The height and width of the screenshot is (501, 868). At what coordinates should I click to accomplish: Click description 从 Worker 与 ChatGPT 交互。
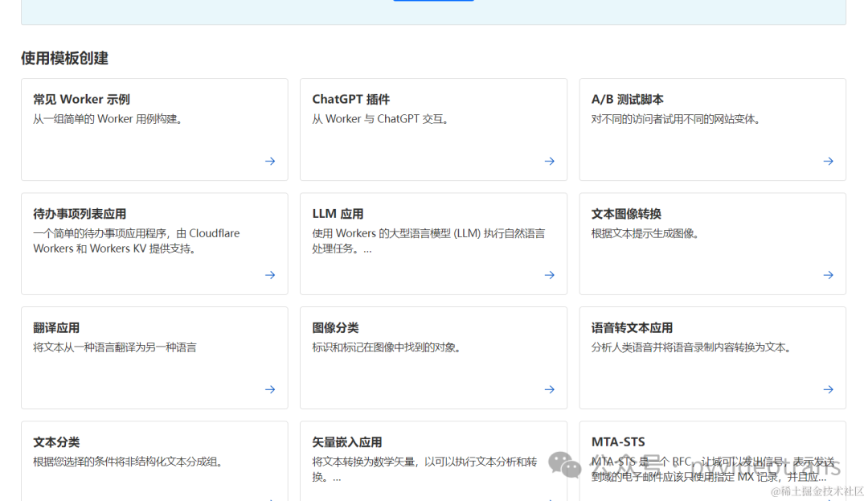tap(381, 119)
